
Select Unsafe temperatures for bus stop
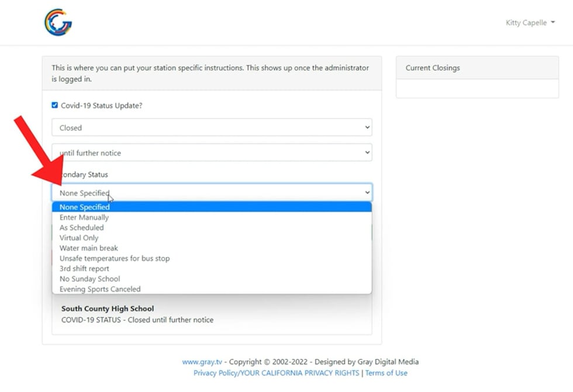[115, 258]
